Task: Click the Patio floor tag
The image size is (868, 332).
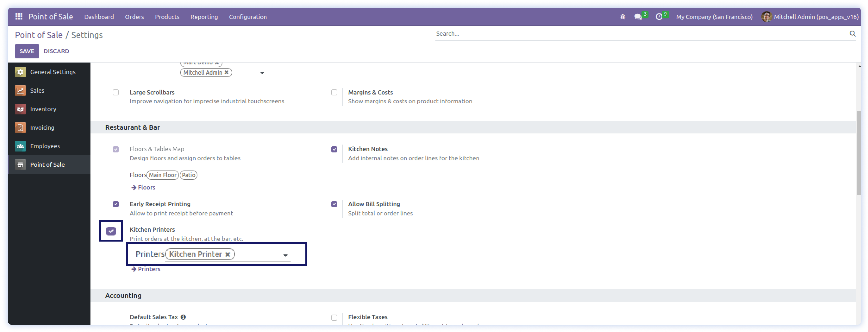Action: click(189, 175)
